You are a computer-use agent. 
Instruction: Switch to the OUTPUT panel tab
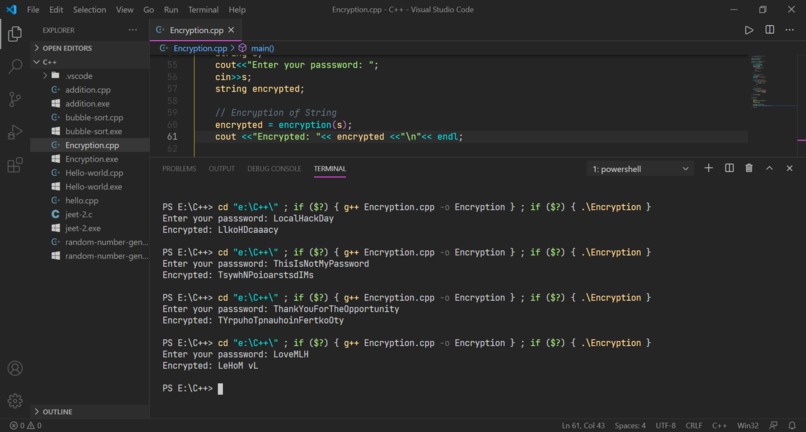click(x=222, y=169)
